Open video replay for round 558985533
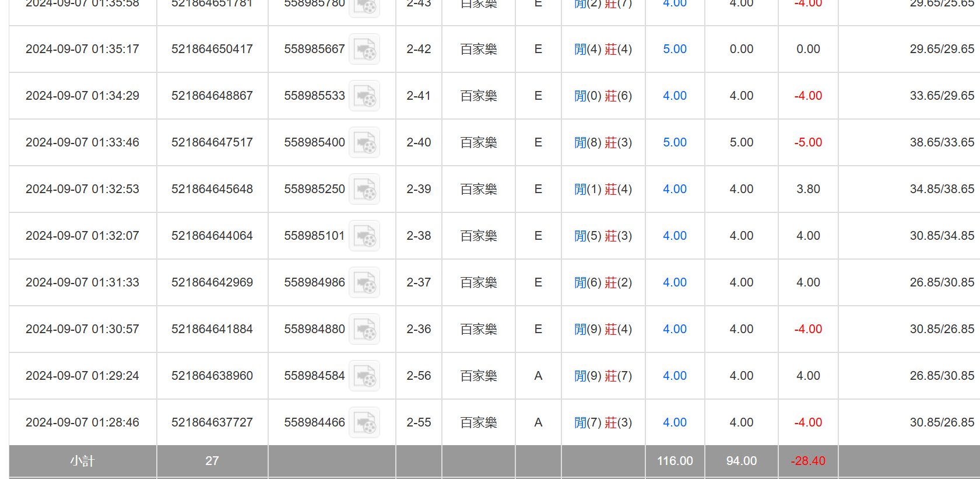 coord(364,96)
